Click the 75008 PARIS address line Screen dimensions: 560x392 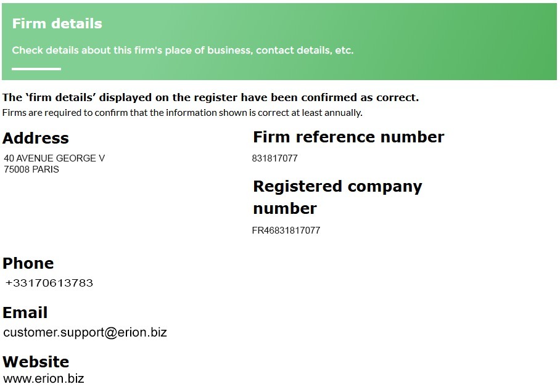pyautogui.click(x=31, y=169)
